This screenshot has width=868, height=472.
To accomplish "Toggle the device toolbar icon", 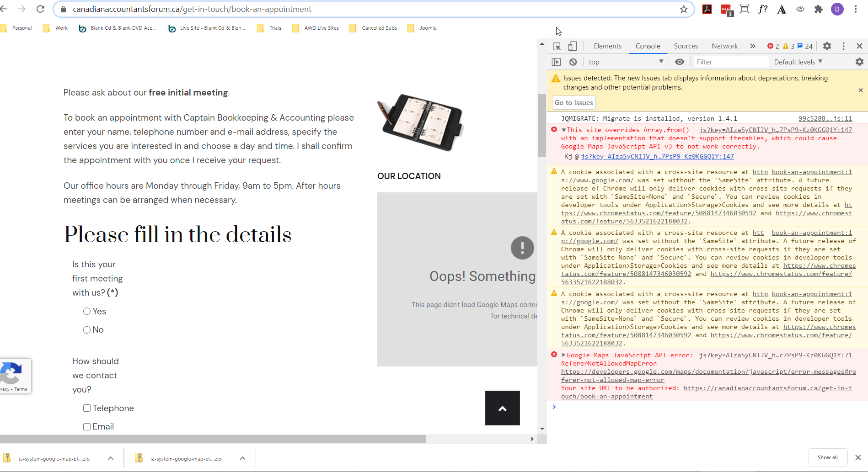I will 572,46.
